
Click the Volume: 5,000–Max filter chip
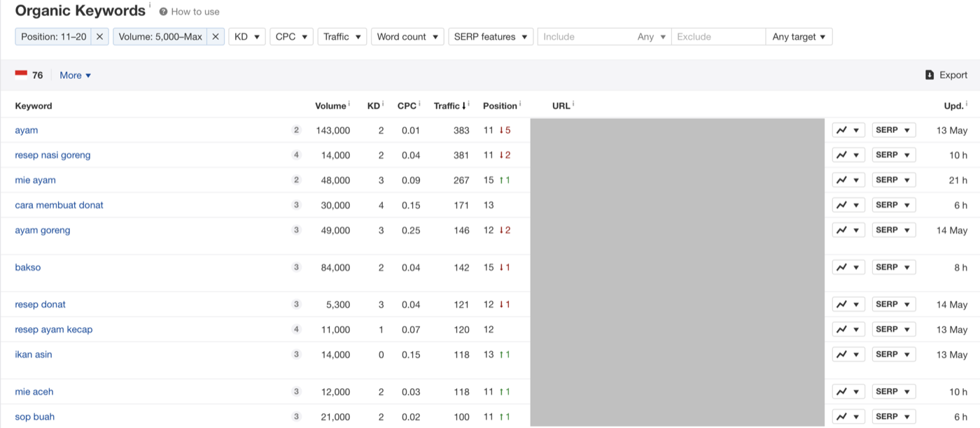click(160, 36)
